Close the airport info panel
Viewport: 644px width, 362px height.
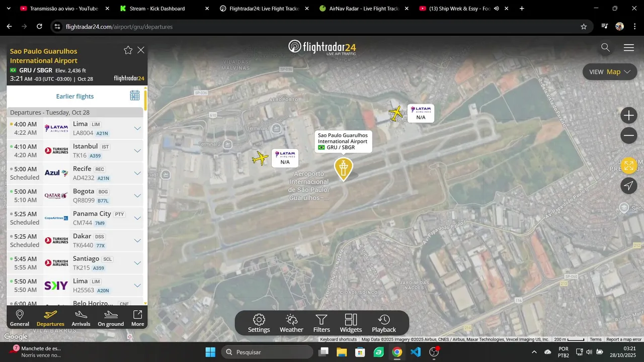tap(141, 50)
